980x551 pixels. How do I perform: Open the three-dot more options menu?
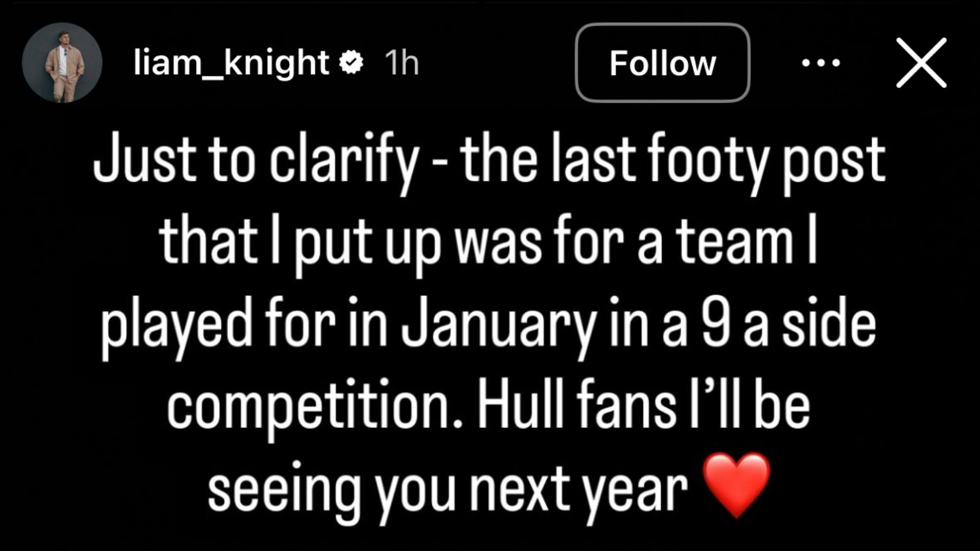click(x=821, y=62)
